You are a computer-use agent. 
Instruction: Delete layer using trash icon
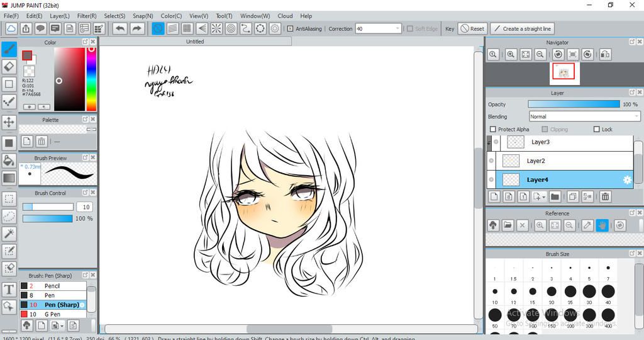click(606, 196)
